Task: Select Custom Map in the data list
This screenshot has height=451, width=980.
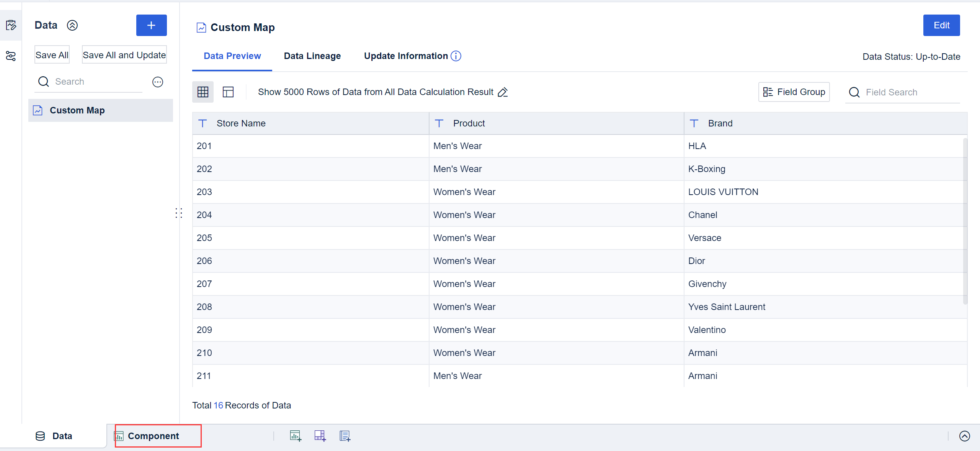Action: tap(101, 110)
